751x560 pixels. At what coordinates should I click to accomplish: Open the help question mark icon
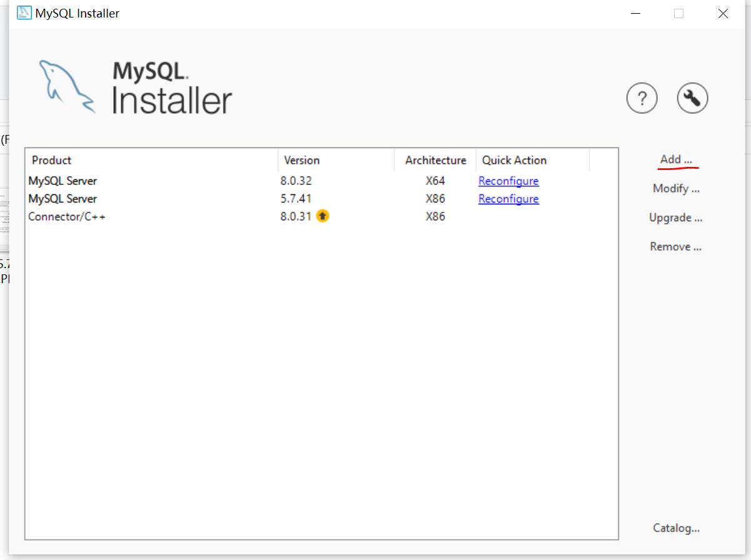(642, 98)
